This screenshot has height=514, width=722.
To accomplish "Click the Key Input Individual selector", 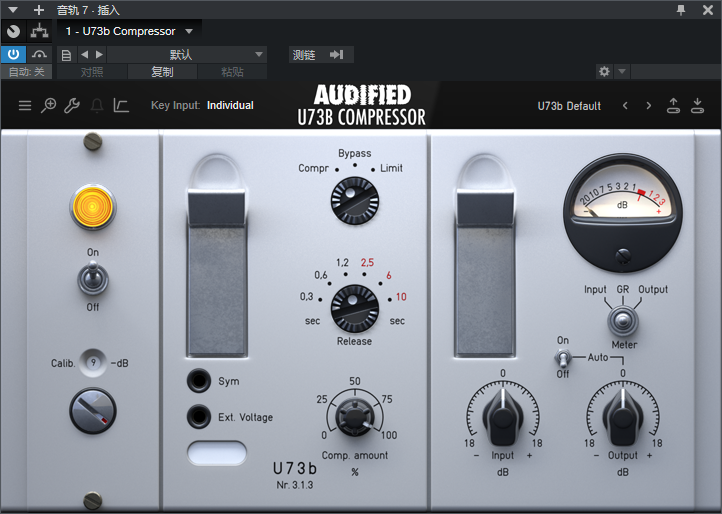I will 202,105.
